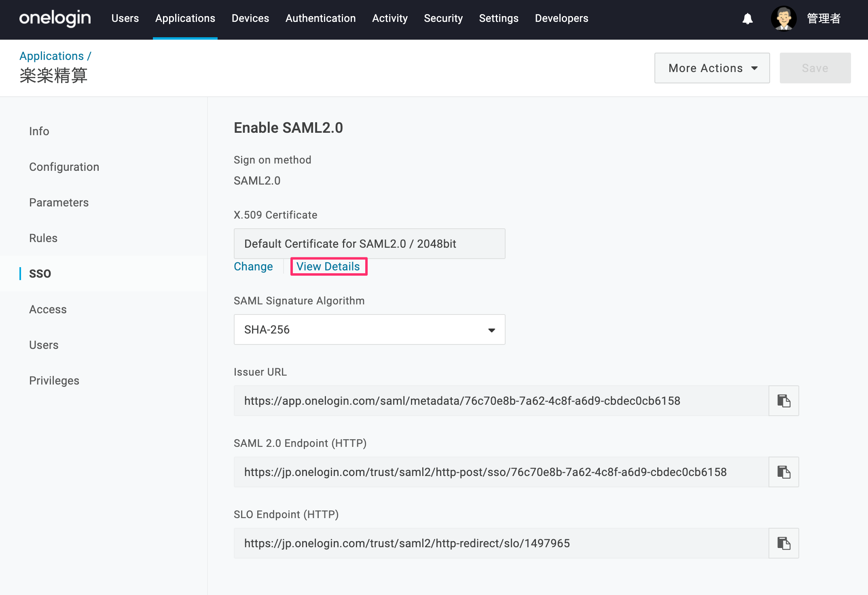Open the notifications bell
The height and width of the screenshot is (595, 868).
(x=747, y=19)
